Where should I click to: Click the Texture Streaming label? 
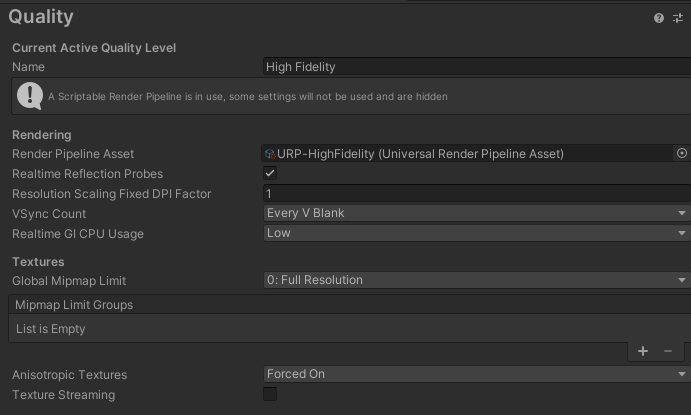pyautogui.click(x=63, y=395)
